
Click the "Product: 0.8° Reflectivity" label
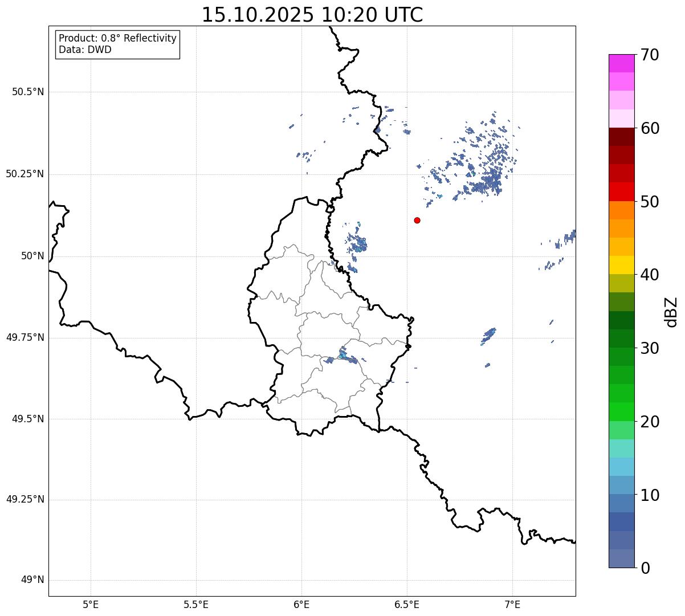(x=118, y=38)
